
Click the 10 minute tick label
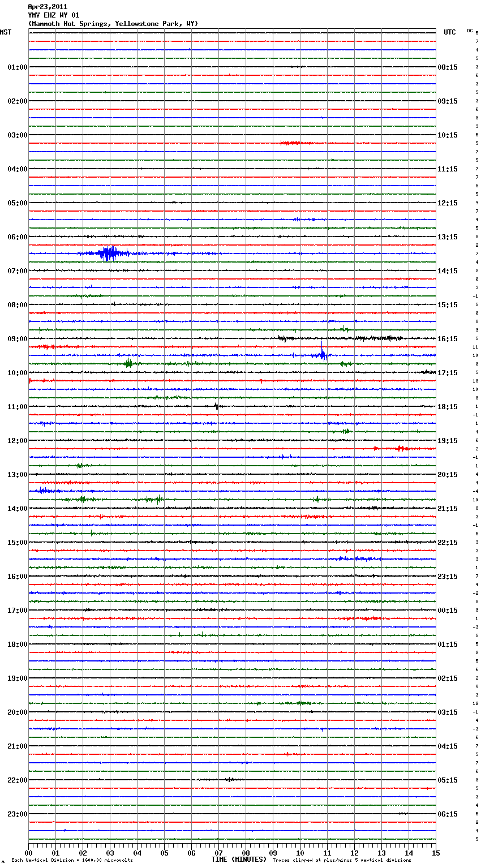pos(300,853)
